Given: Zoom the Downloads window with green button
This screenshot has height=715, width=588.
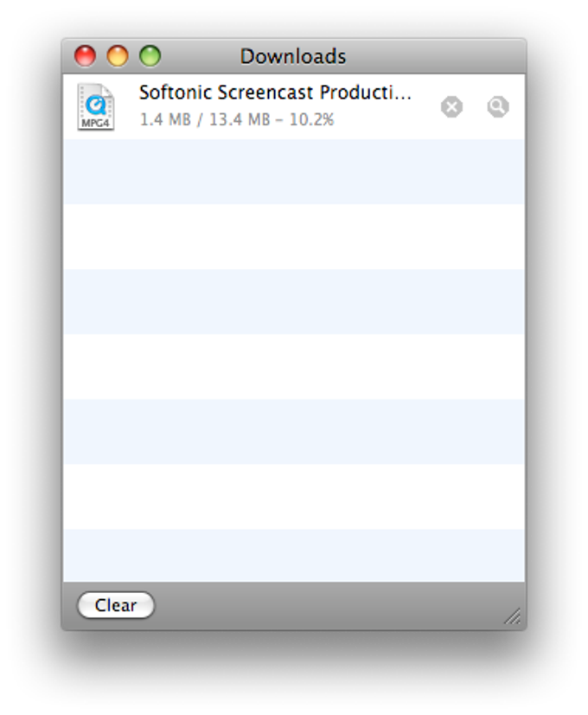Looking at the screenshot, I should pos(150,56).
